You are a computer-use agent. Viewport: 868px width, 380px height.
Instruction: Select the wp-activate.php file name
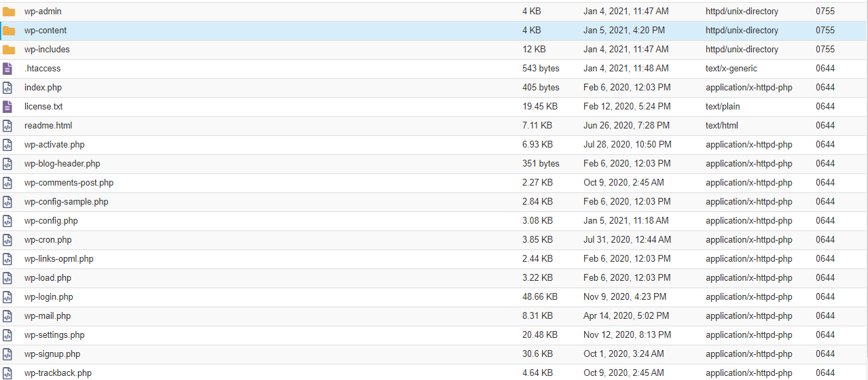54,145
